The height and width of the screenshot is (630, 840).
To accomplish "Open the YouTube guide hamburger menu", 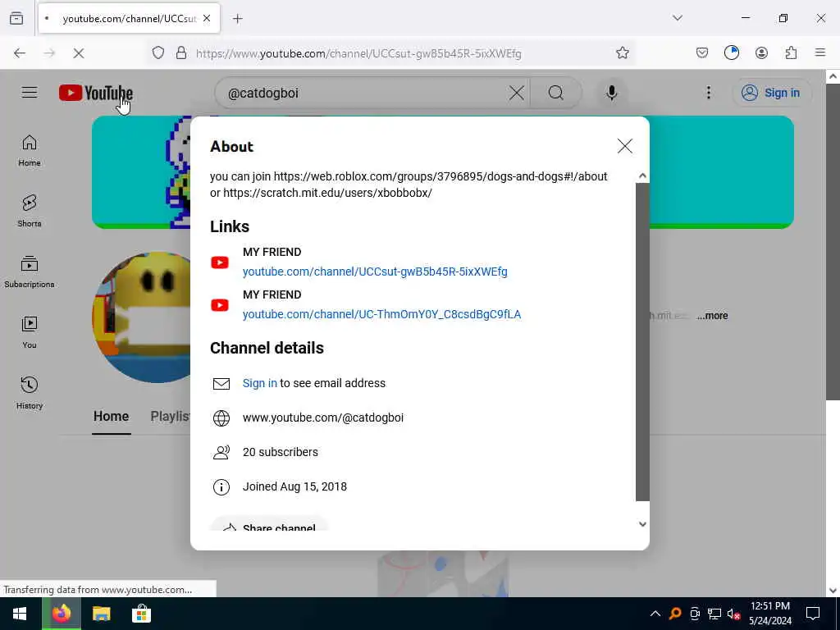I will pyautogui.click(x=30, y=93).
